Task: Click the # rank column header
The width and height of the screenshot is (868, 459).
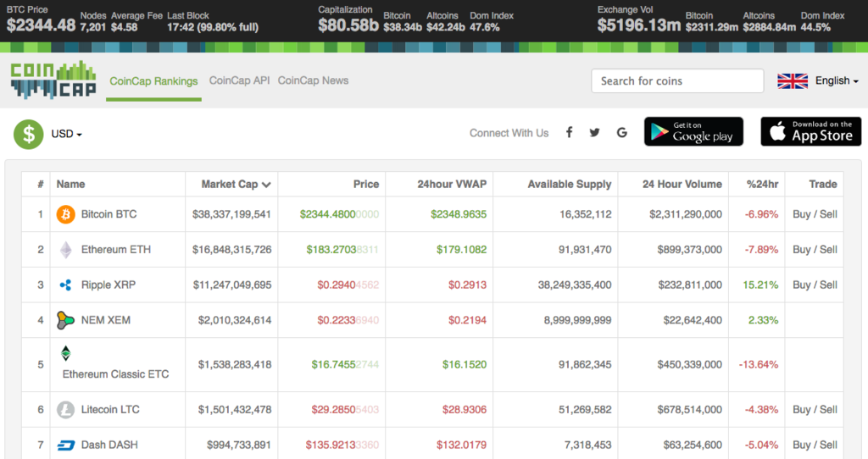Action: point(41,184)
